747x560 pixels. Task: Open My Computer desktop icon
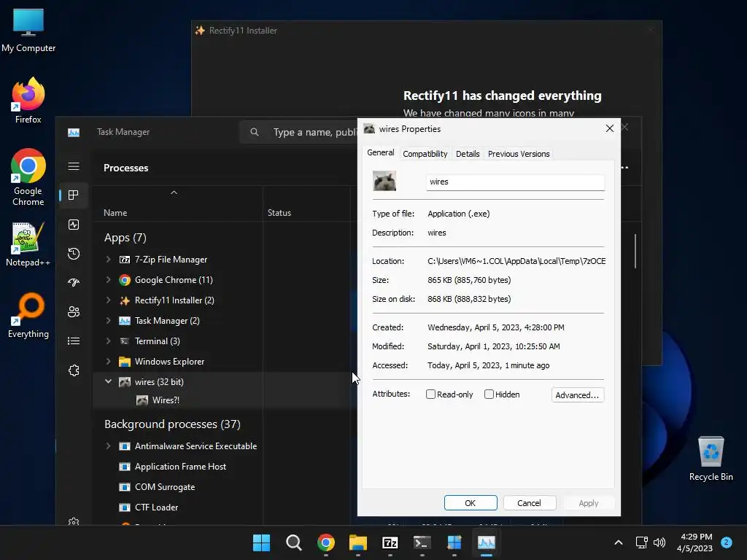click(28, 29)
